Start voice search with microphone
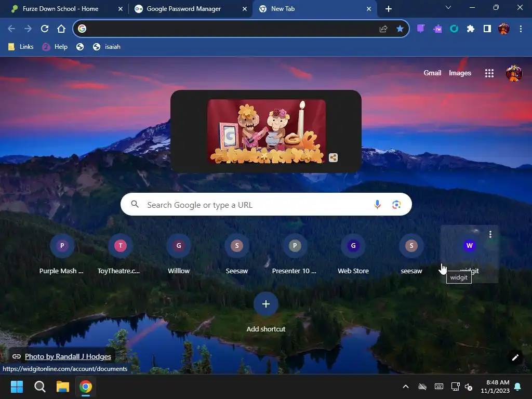Viewport: 532px width, 399px height. coord(377,204)
